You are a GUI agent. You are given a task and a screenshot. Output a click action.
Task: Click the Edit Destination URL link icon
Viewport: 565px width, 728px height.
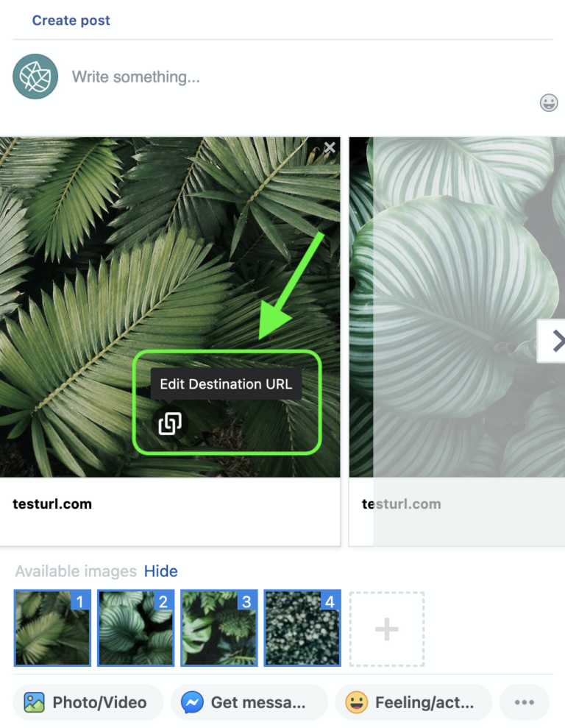170,423
